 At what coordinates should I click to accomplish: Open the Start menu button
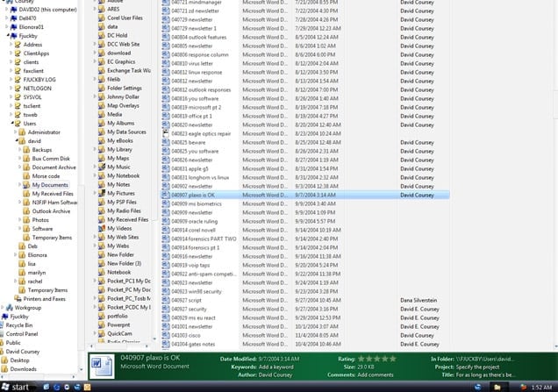pyautogui.click(x=16, y=387)
